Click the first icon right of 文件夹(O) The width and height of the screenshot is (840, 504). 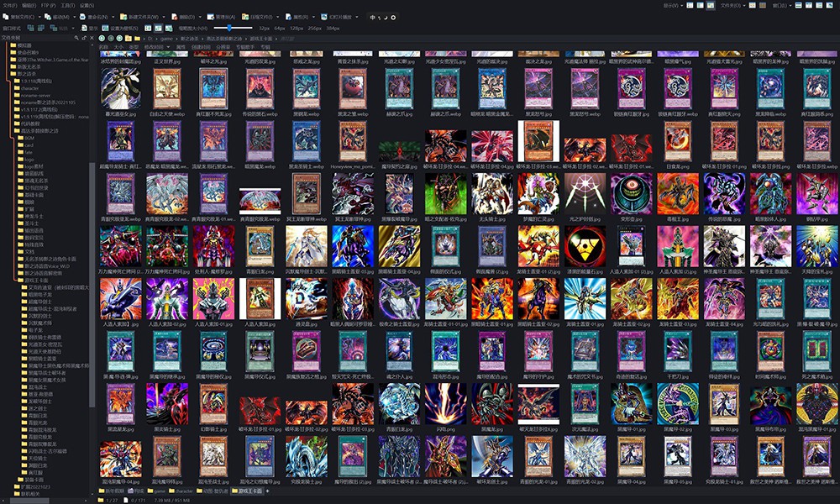point(753,5)
